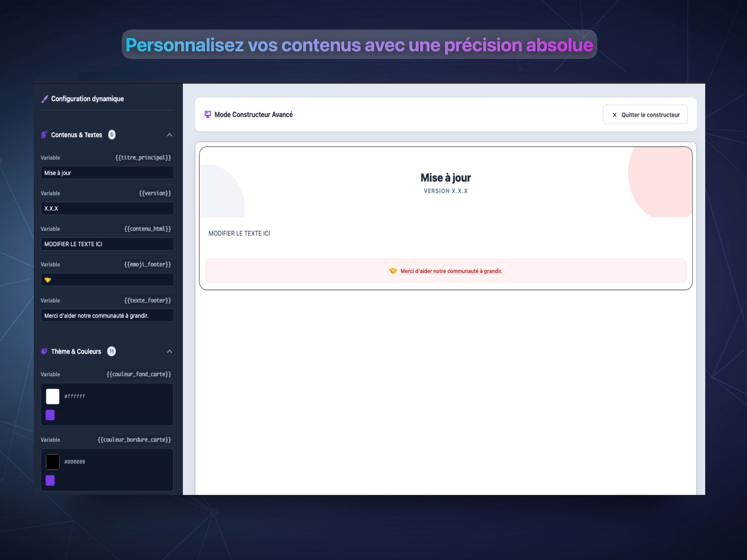Click the {{texte_footer}} variable tag

click(x=148, y=300)
